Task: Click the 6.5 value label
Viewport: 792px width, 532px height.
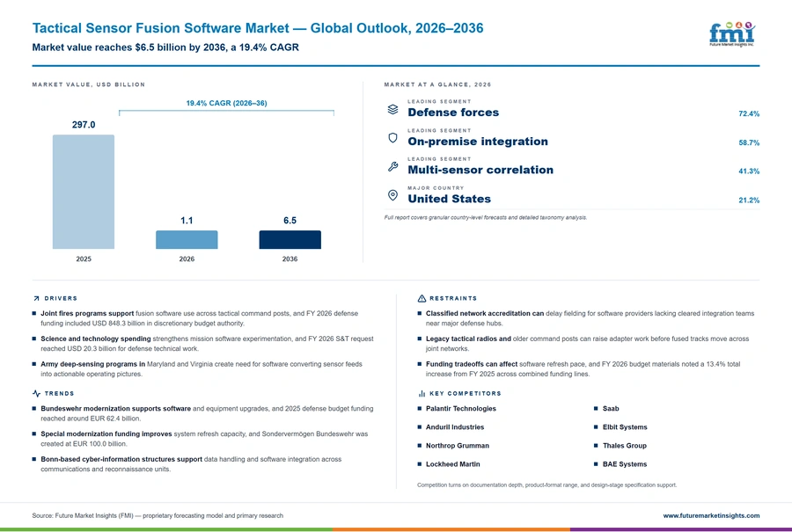Action: coord(290,221)
